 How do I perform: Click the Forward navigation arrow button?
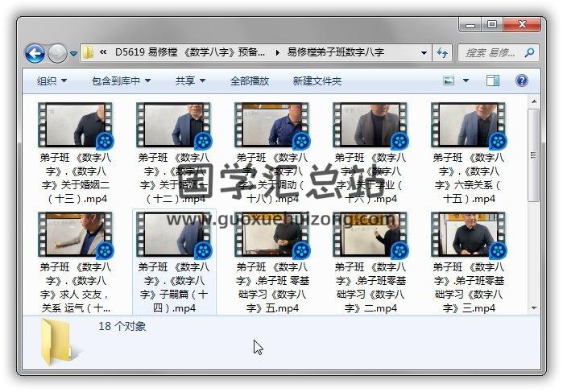pos(57,54)
